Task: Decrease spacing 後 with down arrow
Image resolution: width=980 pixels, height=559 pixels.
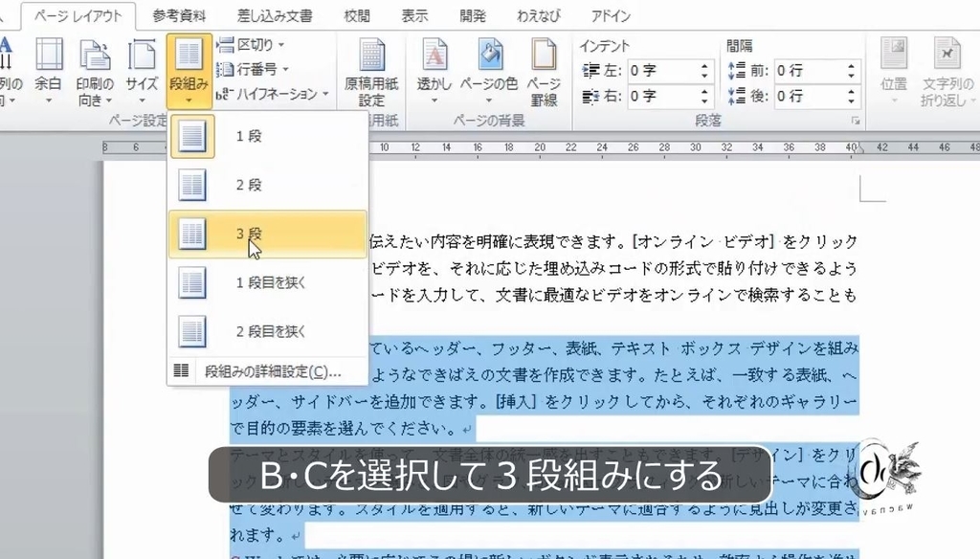Action: tap(851, 101)
